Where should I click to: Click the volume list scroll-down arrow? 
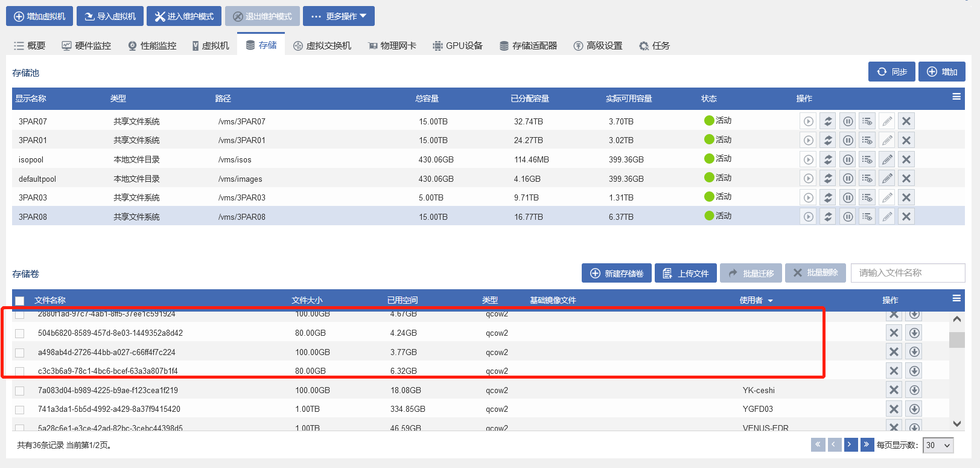click(957, 424)
